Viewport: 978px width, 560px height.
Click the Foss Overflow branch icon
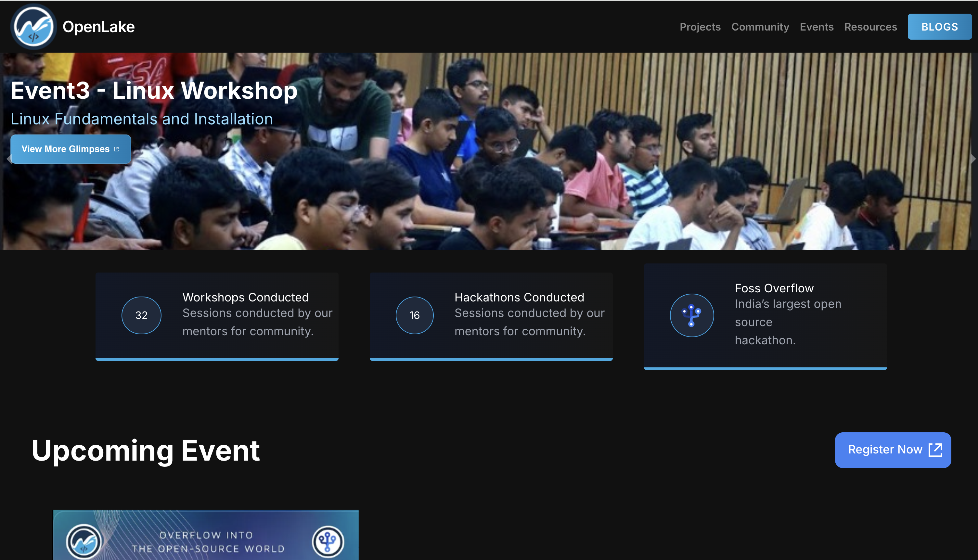pos(692,315)
